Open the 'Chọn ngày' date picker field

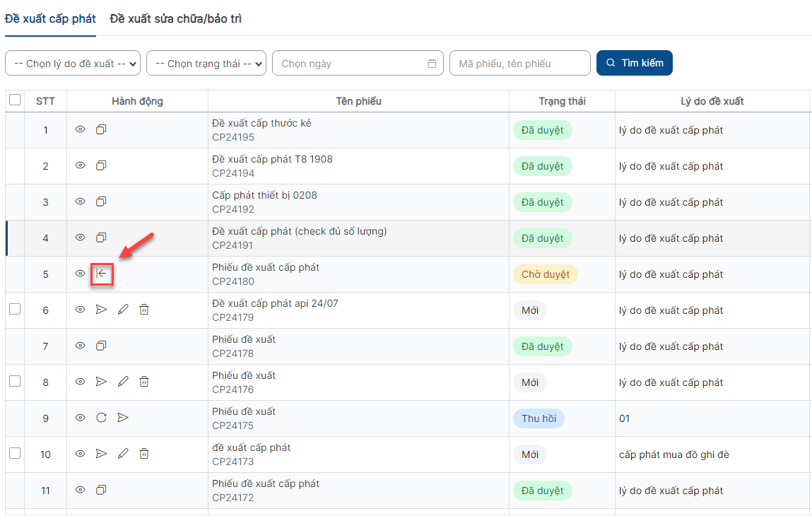pos(358,63)
